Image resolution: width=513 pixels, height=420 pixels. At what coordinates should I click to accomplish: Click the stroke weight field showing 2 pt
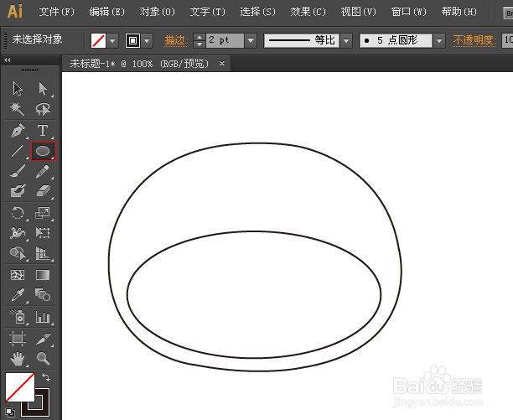click(x=225, y=40)
